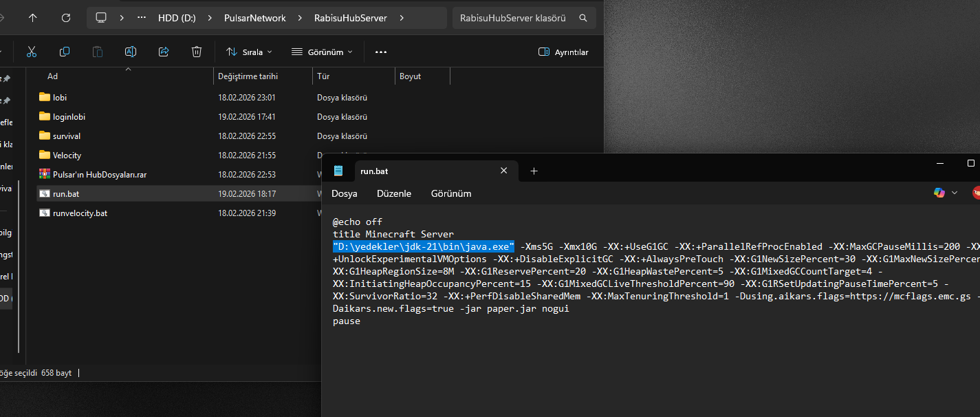Viewport: 980px width, 417px height.
Task: Click the 19.02.2026 17:41 date cell
Action: [247, 117]
